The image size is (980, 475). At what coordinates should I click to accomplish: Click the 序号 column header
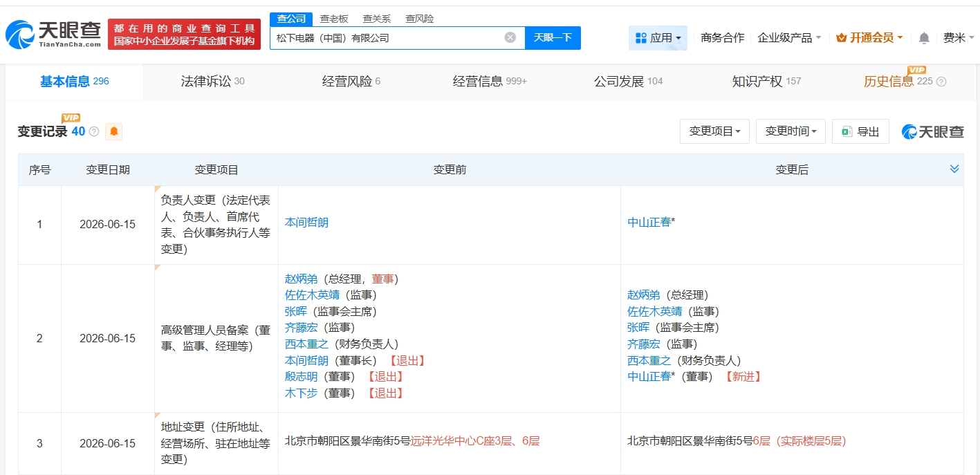[39, 170]
